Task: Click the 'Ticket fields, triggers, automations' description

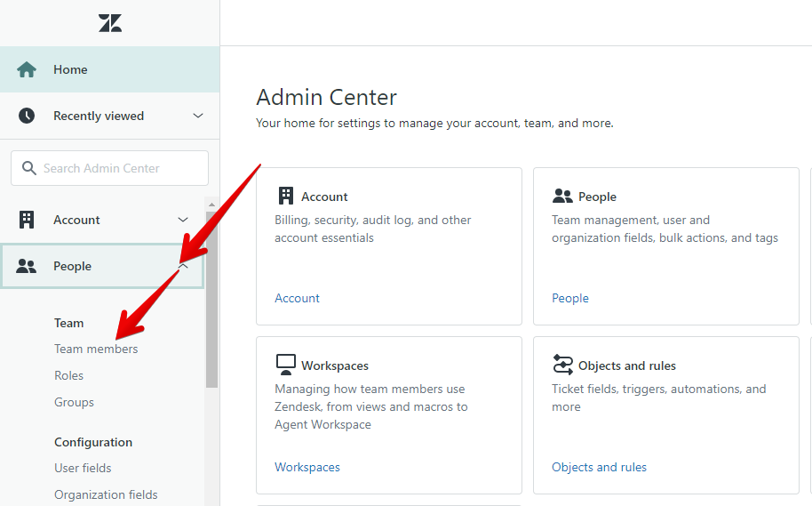Action: tap(658, 398)
